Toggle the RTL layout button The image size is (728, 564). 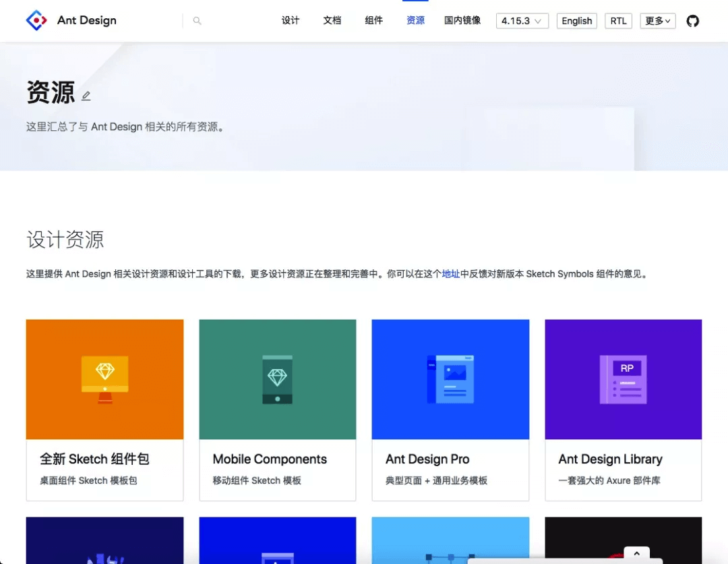618,21
